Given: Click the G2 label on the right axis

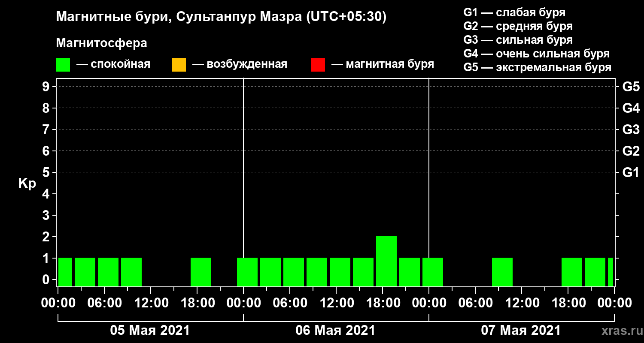Looking at the screenshot, I should point(631,151).
